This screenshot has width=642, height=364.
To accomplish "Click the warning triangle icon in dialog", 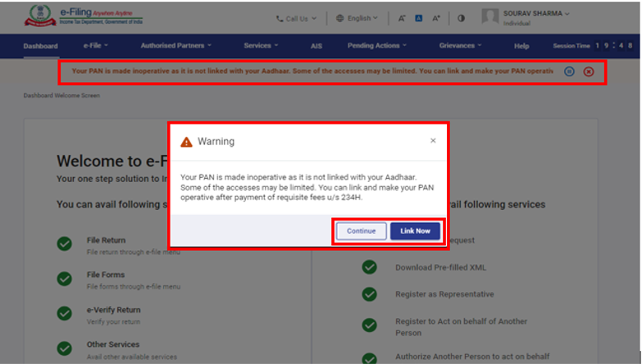I will (187, 142).
